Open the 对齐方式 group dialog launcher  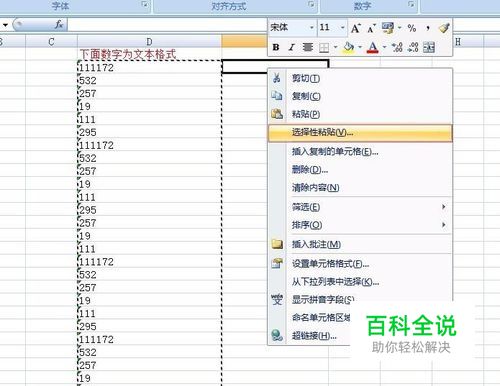coord(311,4)
